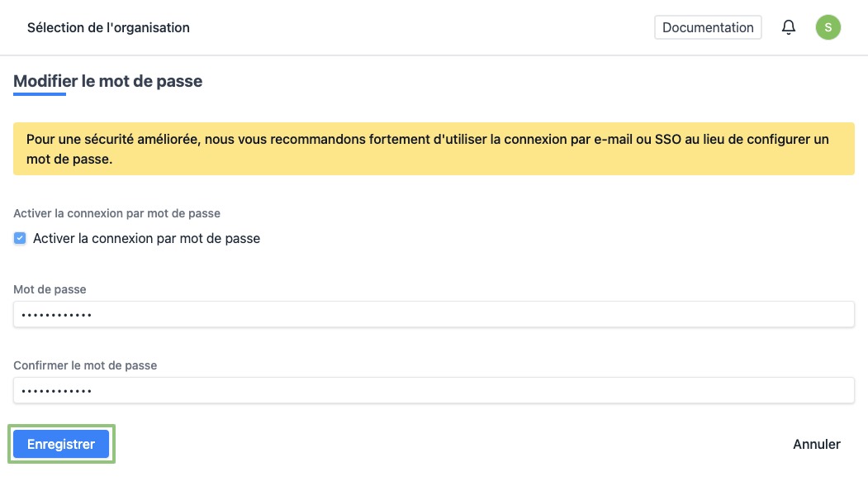Click the letter S inside the avatar
Viewport: 868px width, 491px height.
pyautogui.click(x=828, y=27)
